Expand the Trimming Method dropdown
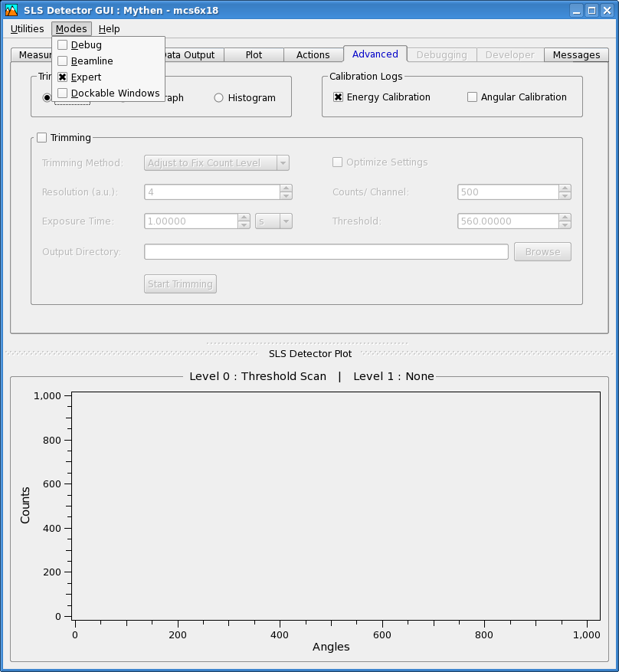 [x=217, y=163]
